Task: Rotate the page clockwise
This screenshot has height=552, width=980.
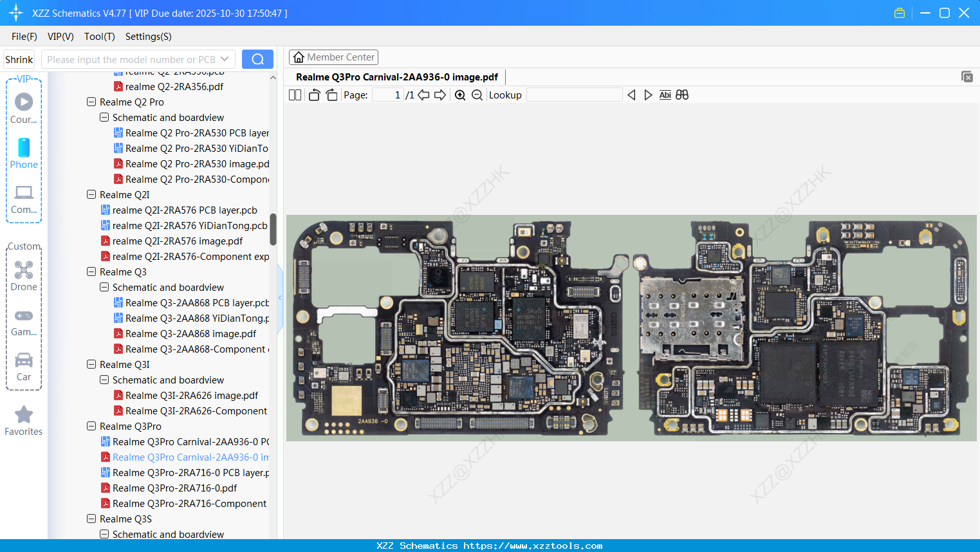Action: 331,95
